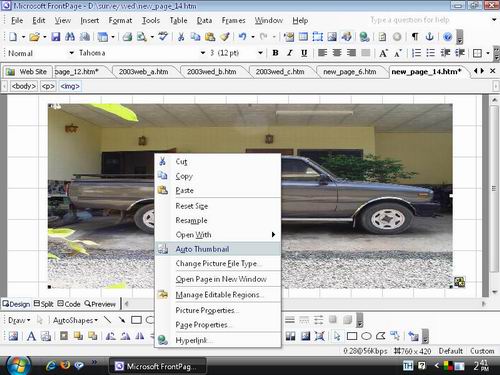This screenshot has width=500, height=375.
Task: Click the anchor Bookmark toolbar icon
Action: pos(430,37)
